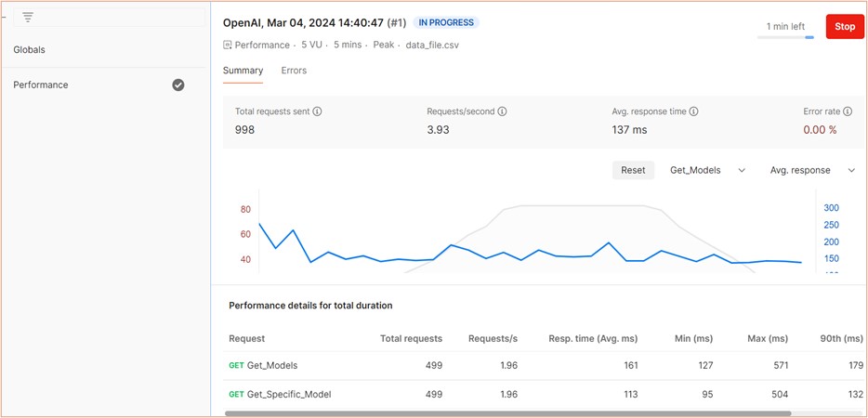Click the 127 min value for Get_Models

(x=705, y=365)
